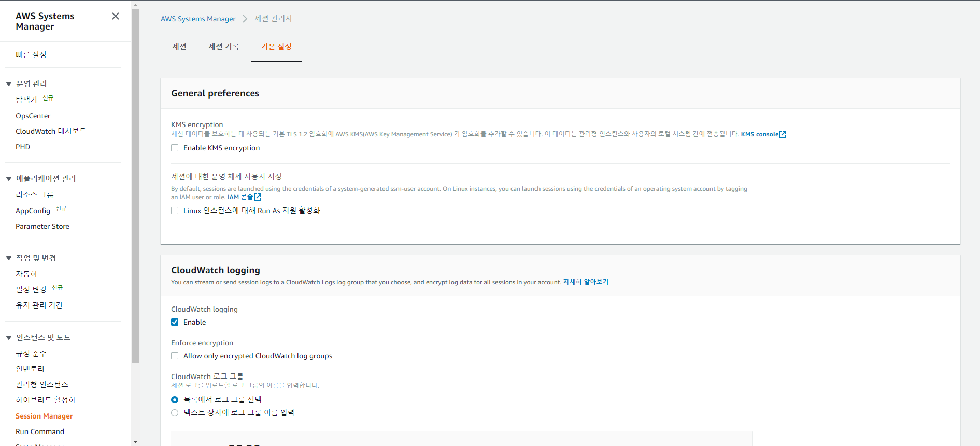This screenshot has width=980, height=446.
Task: Check Allow only encrypted CloudWatch log groups
Action: pos(175,356)
